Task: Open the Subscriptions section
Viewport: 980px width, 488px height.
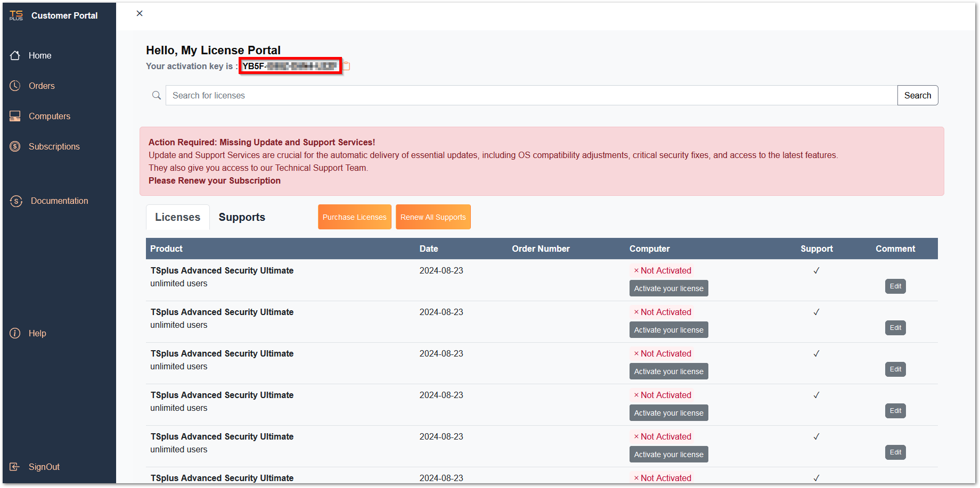Action: pyautogui.click(x=54, y=146)
